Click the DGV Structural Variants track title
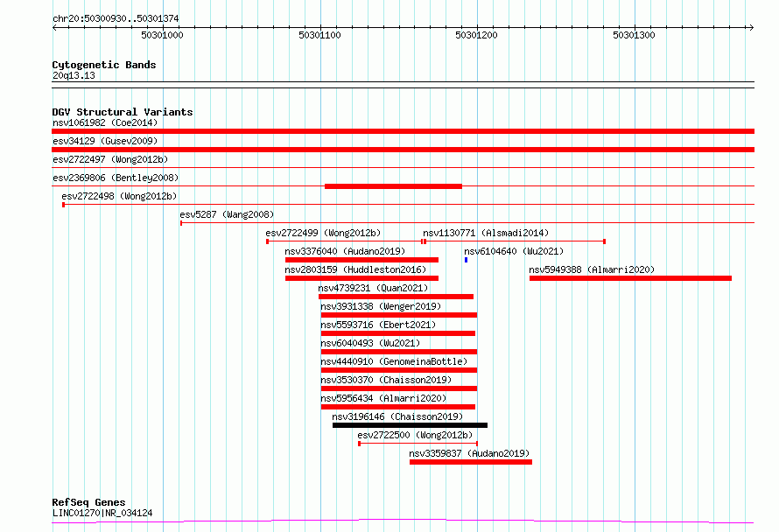This screenshot has width=779, height=532. [123, 112]
